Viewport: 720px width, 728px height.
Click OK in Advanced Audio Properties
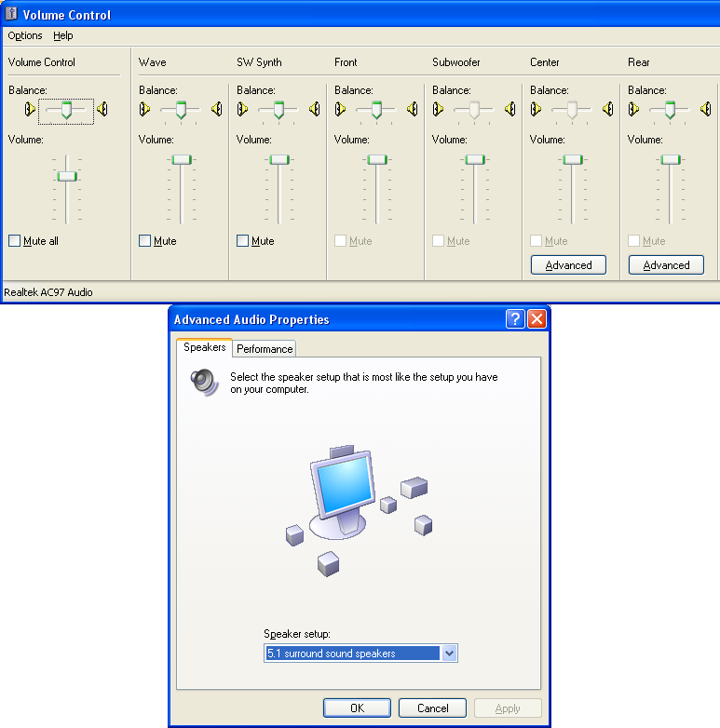click(x=358, y=708)
